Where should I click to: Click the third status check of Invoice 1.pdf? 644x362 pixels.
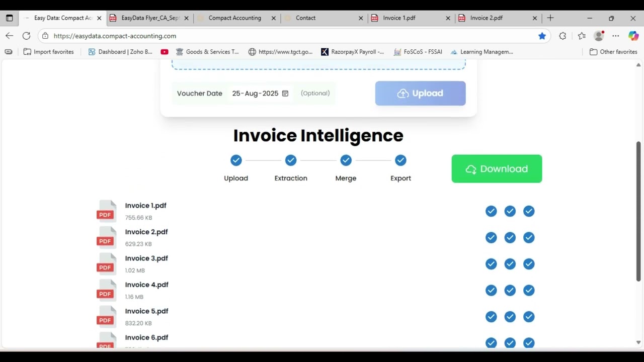529,211
